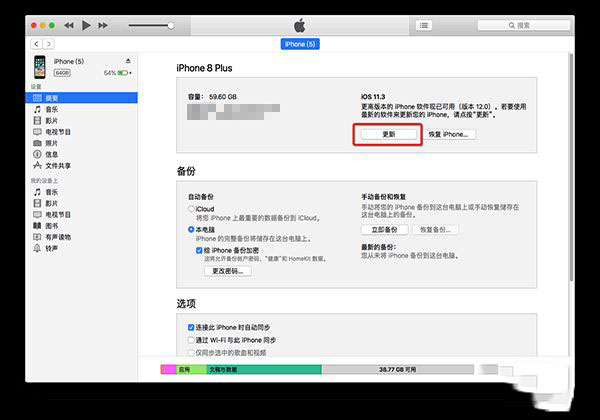Screen dimensions: 600x420
Task: Go forward with the right chevron
Action: [x=48, y=44]
